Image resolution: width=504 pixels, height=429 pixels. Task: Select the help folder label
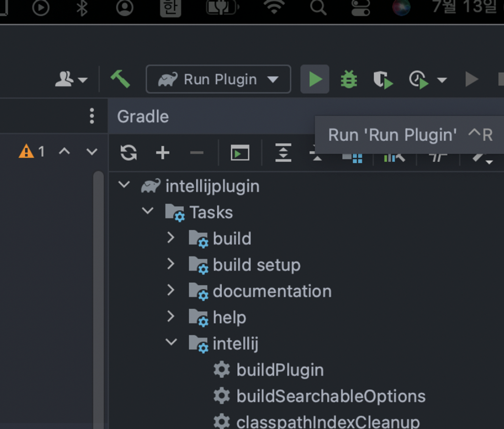tap(229, 318)
